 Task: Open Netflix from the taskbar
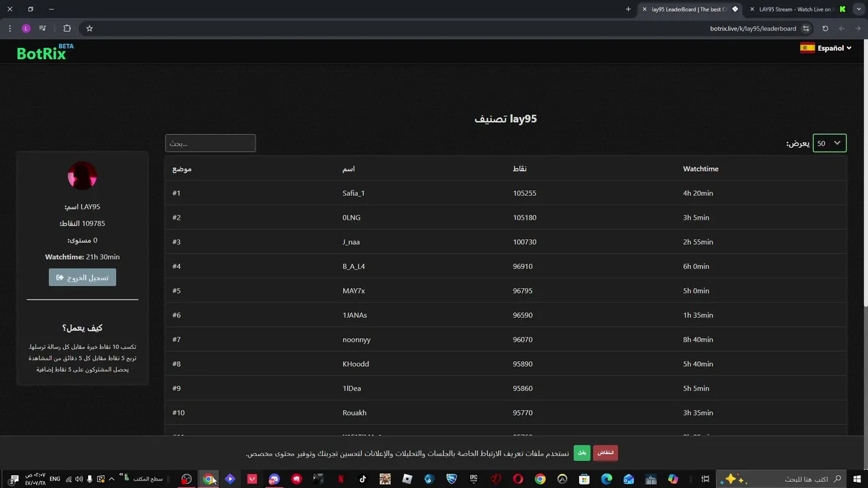(340, 479)
